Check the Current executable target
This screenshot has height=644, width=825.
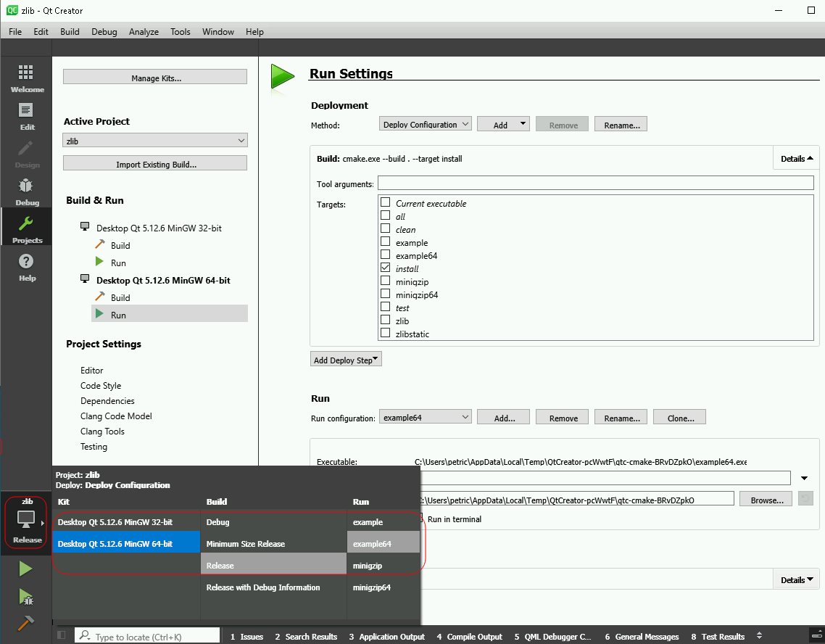[385, 202]
